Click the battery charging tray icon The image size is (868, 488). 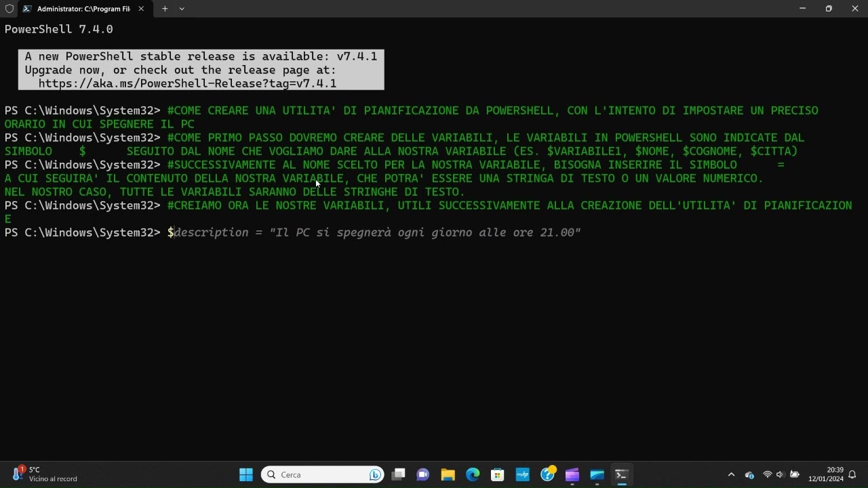coord(794,474)
